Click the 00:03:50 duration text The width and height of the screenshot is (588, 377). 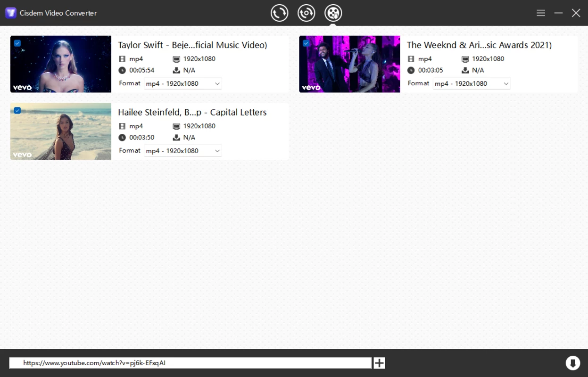pyautogui.click(x=142, y=138)
